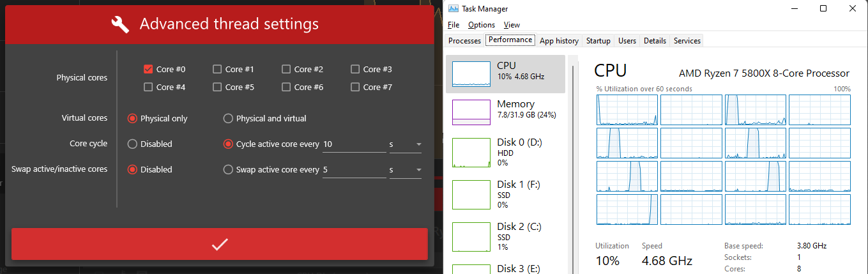Open Disk 1 (F:) performance view
Screen dimensions: 868x274
471,194
